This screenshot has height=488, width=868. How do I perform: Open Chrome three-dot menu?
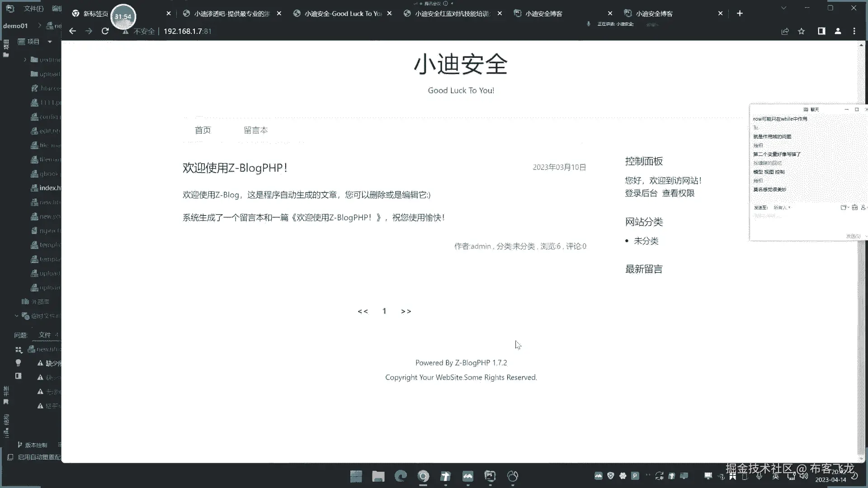tap(854, 31)
